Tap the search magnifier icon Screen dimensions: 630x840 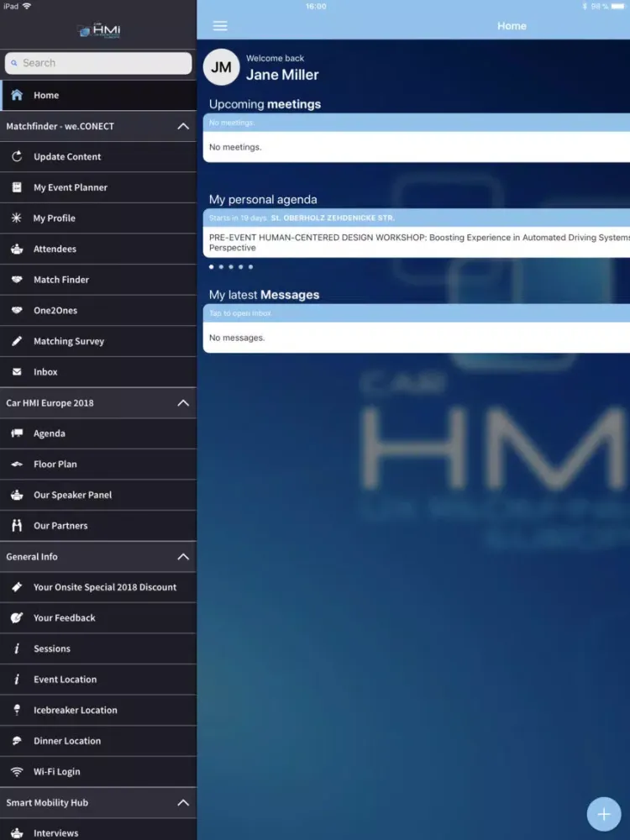tap(14, 63)
